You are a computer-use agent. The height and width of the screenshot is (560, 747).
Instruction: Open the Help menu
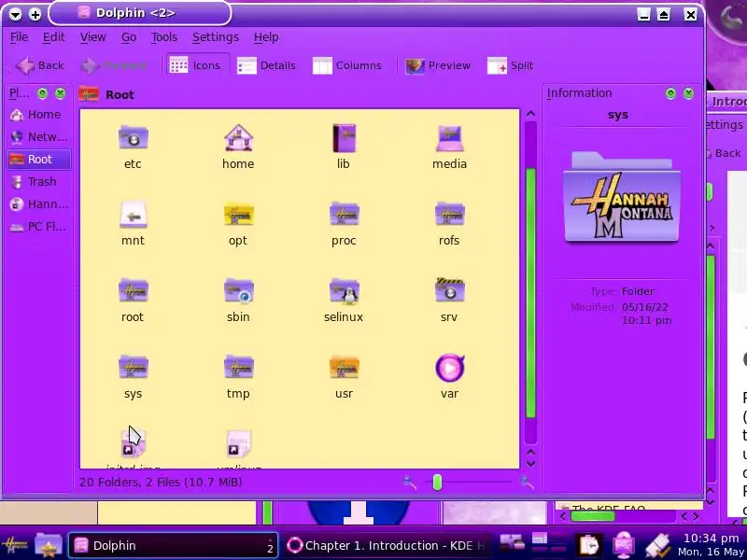pyautogui.click(x=266, y=37)
